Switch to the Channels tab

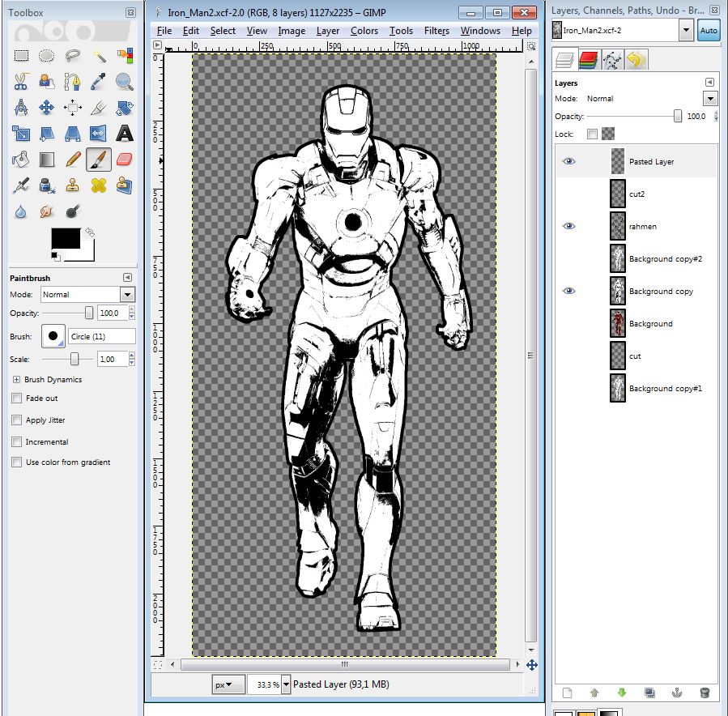(x=588, y=60)
